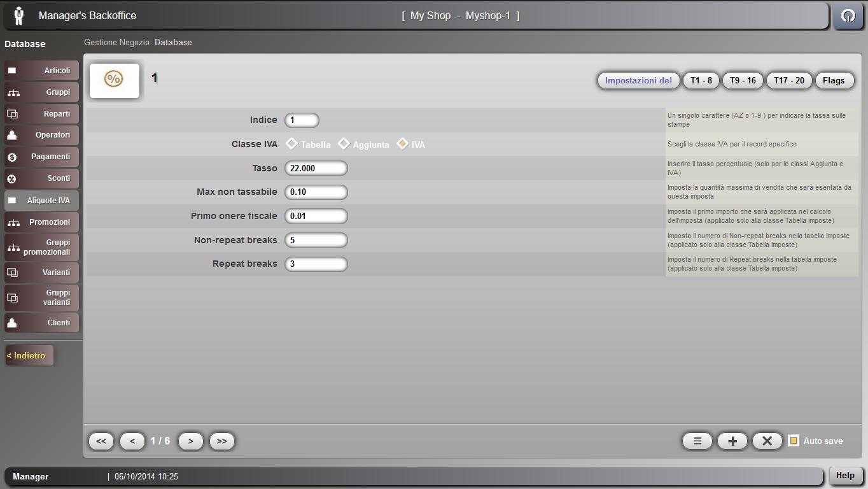The width and height of the screenshot is (868, 489).
Task: Toggle the Auto save checkbox
Action: point(794,441)
